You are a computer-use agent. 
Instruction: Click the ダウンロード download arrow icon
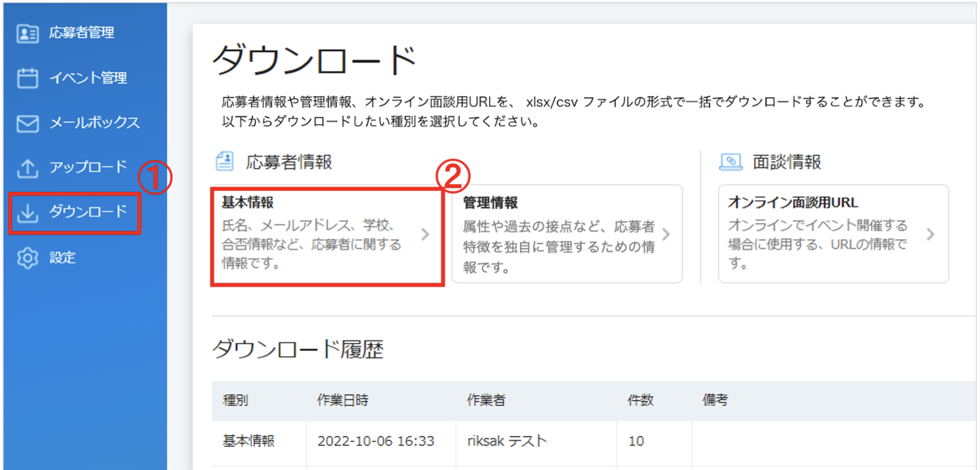pyautogui.click(x=28, y=213)
